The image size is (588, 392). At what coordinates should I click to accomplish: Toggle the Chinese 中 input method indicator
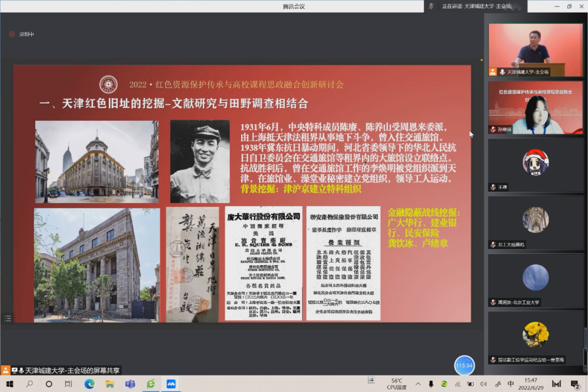tap(511, 384)
